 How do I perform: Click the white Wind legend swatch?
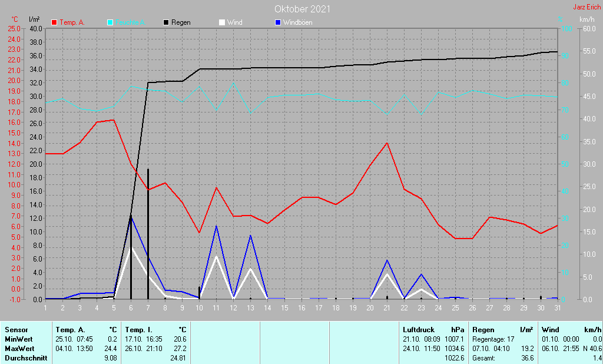222,22
